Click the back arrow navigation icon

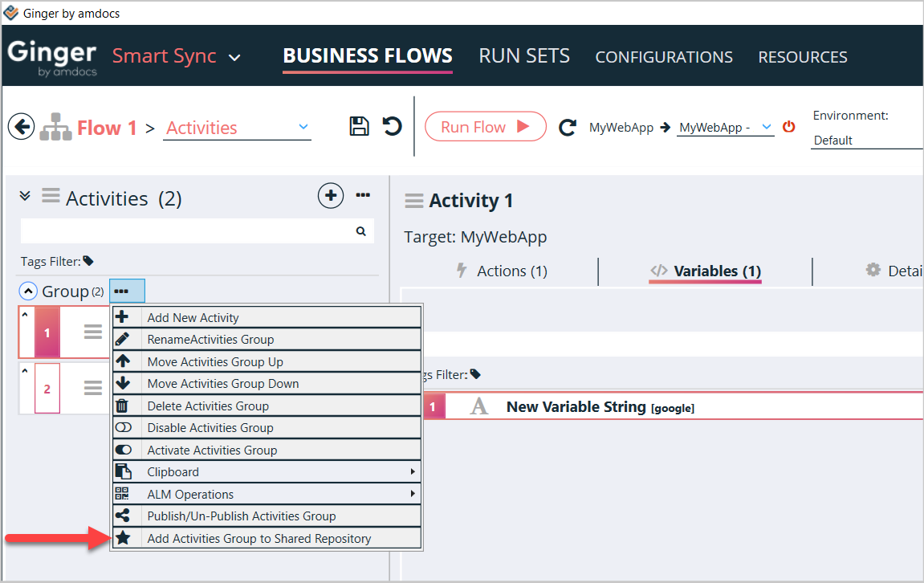click(x=21, y=127)
